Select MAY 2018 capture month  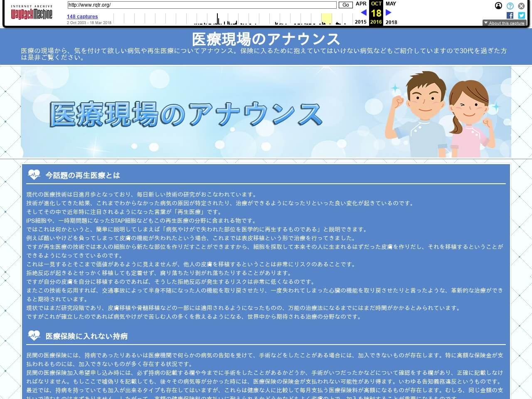click(391, 4)
